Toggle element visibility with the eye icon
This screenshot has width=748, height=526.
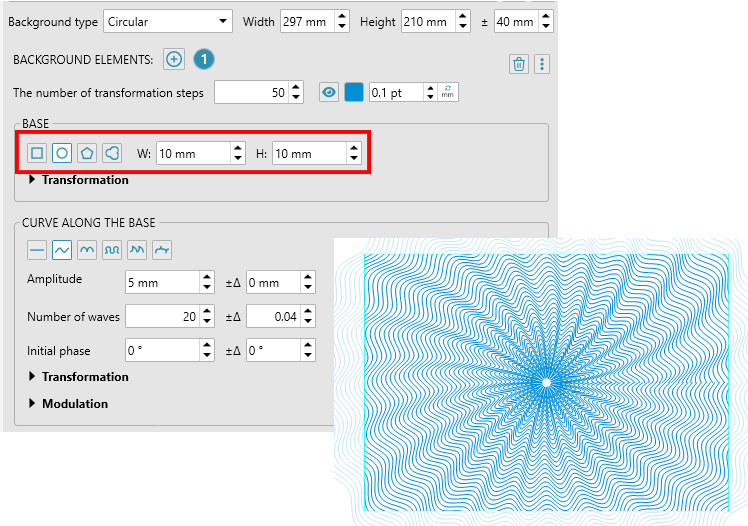(329, 93)
